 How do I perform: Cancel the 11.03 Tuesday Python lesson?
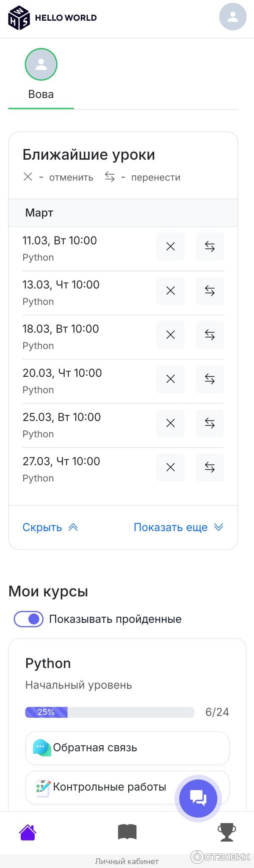pyautogui.click(x=170, y=246)
